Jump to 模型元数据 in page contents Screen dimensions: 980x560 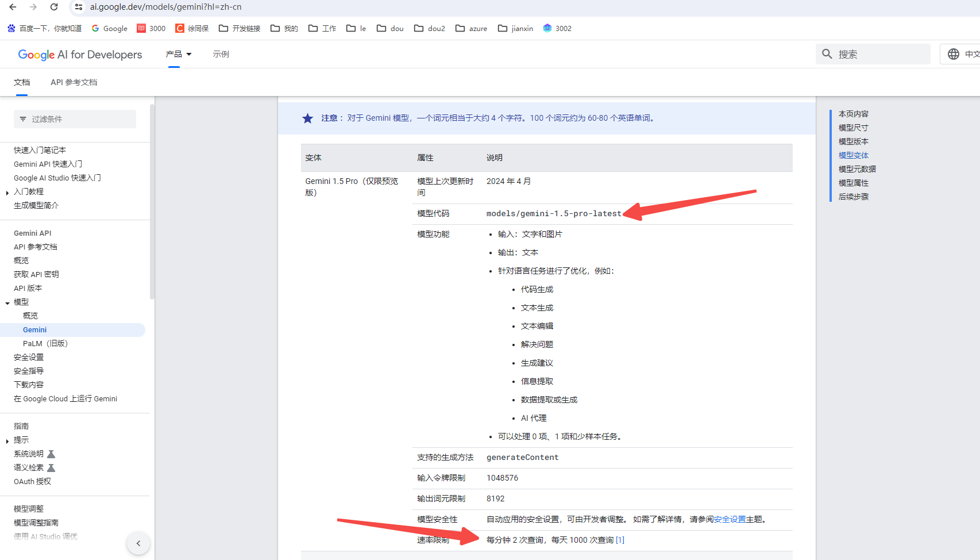pyautogui.click(x=857, y=169)
